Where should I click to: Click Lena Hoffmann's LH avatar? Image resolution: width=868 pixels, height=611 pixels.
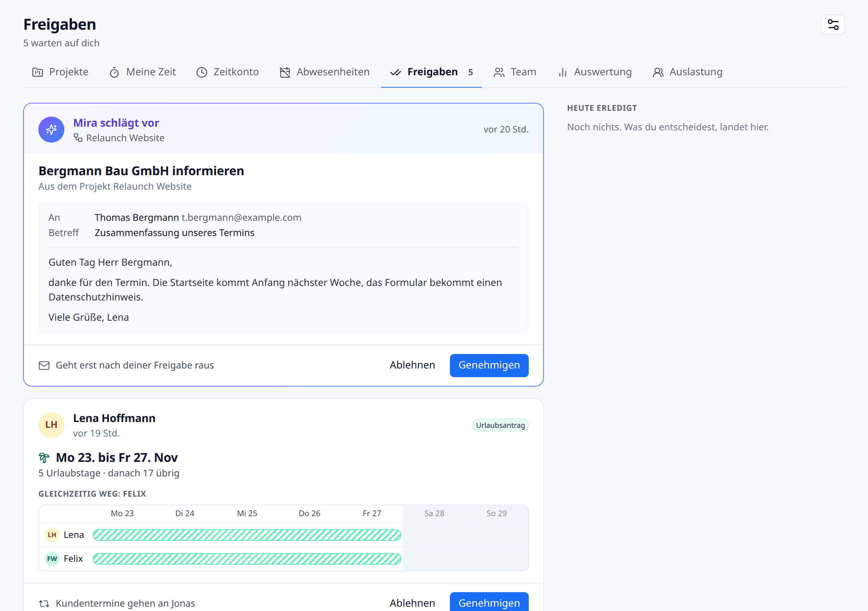click(51, 425)
